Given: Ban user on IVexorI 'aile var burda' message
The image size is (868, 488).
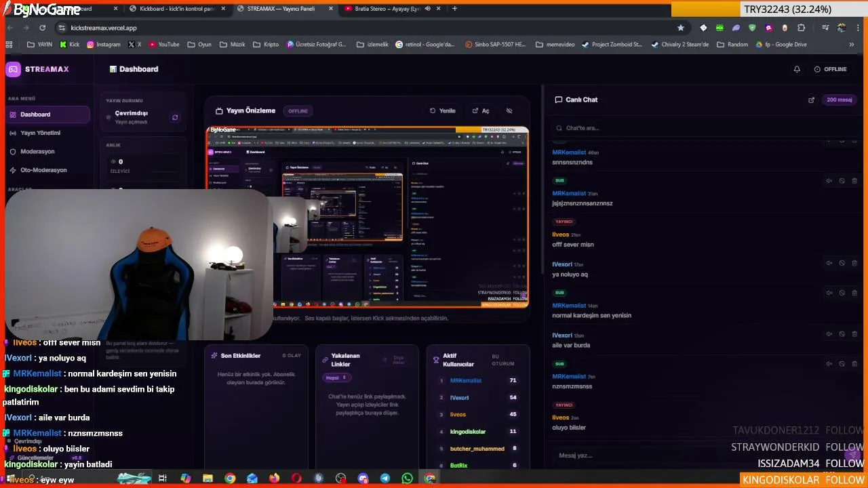Looking at the screenshot, I should coord(842,334).
